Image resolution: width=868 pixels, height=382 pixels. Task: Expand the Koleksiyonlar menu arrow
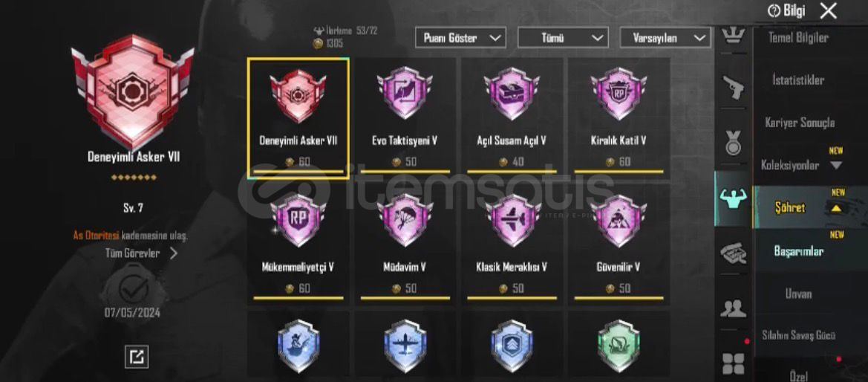tap(836, 165)
